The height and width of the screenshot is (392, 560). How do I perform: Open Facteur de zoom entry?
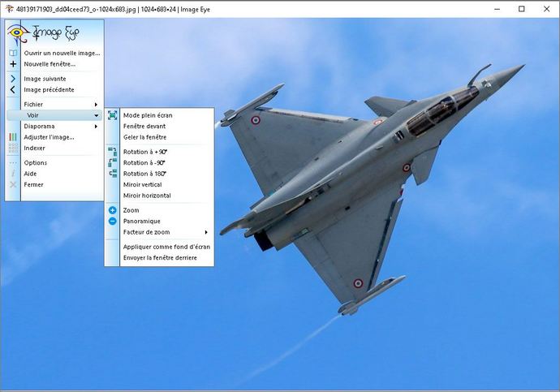(x=146, y=232)
